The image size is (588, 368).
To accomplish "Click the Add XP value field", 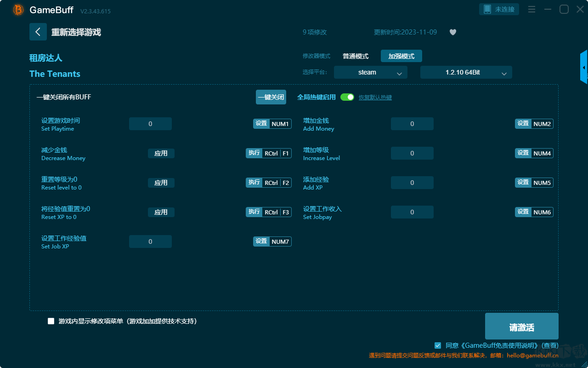I will tap(412, 183).
